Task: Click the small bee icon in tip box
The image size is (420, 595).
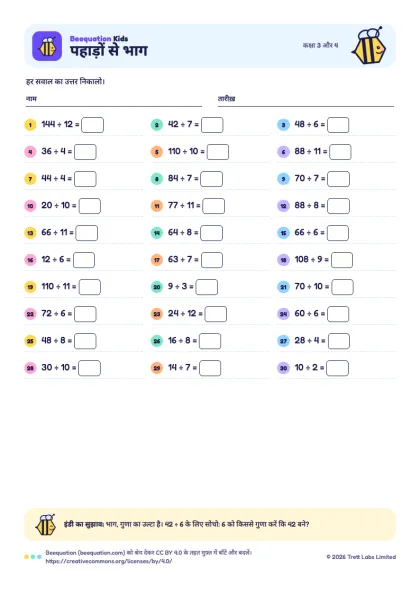Action: 46,524
